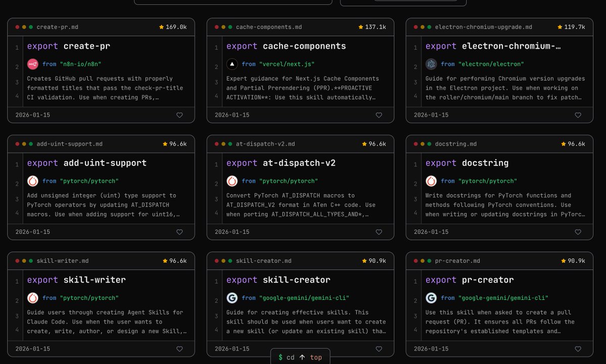
Task: Favorite the add-uint-support skill with heart icon
Action: click(179, 232)
